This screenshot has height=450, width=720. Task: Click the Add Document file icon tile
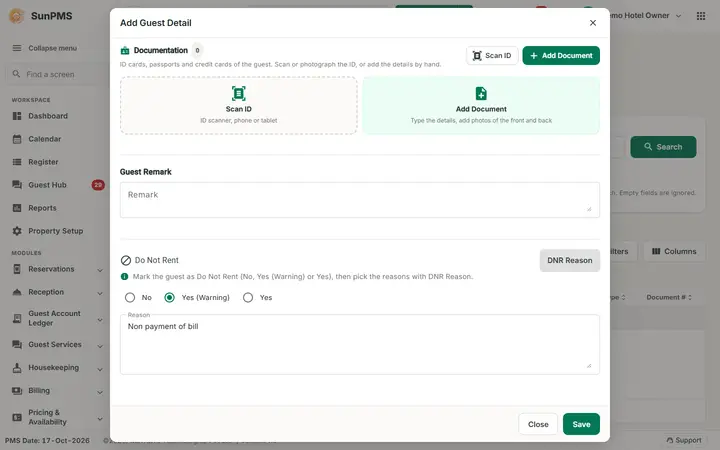point(481,105)
